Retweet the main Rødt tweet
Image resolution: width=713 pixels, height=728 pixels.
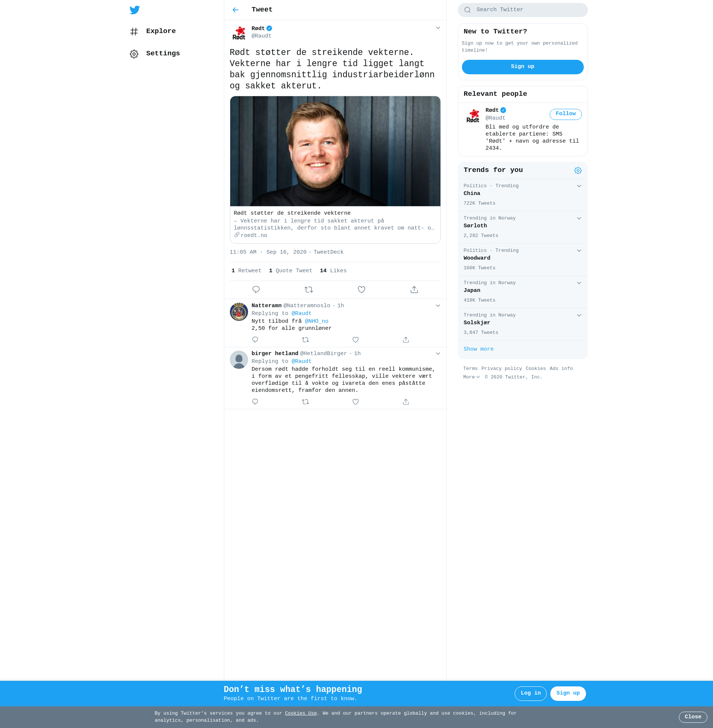[309, 289]
